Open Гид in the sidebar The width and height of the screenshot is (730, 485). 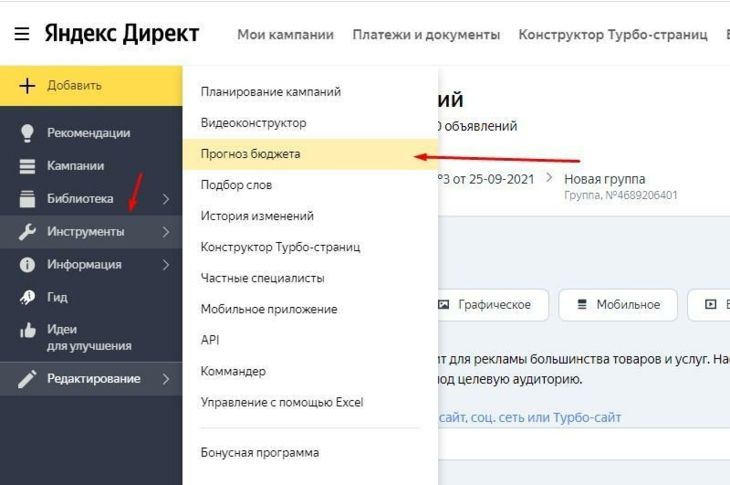[91, 297]
